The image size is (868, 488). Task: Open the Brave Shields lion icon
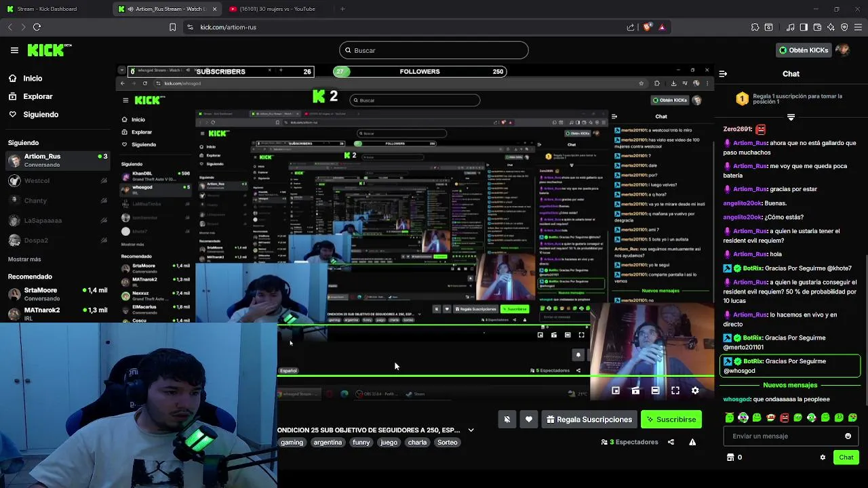[x=647, y=27]
